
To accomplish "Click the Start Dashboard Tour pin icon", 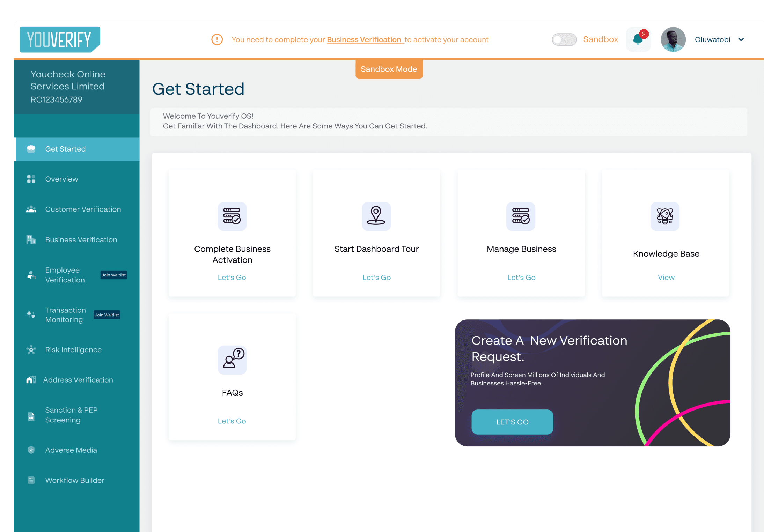I will click(376, 216).
